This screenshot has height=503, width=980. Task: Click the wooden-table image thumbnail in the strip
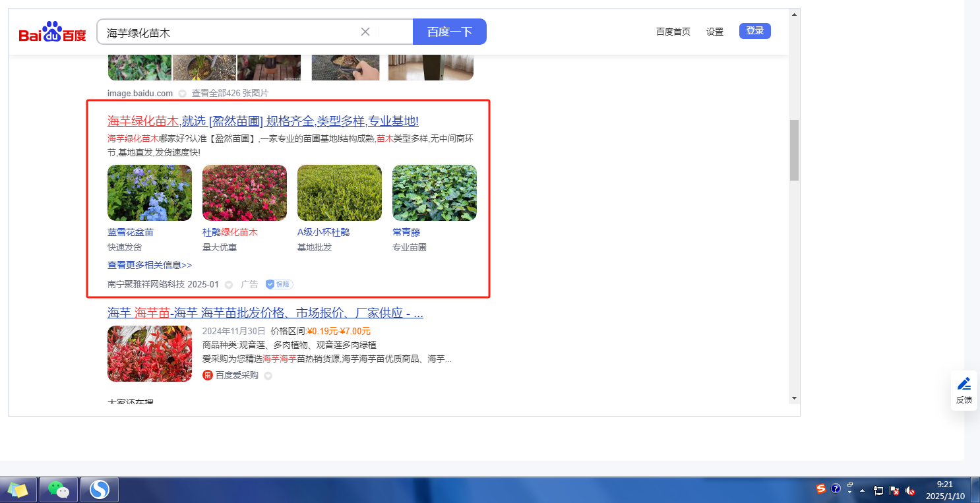click(x=269, y=68)
